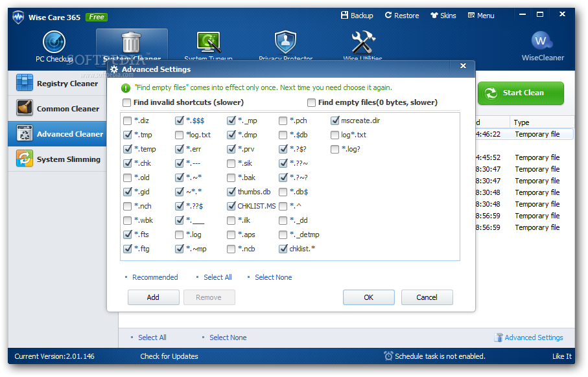This screenshot has width=588, height=377.
Task: Click the WiseCleaner logo icon
Action: click(x=541, y=40)
